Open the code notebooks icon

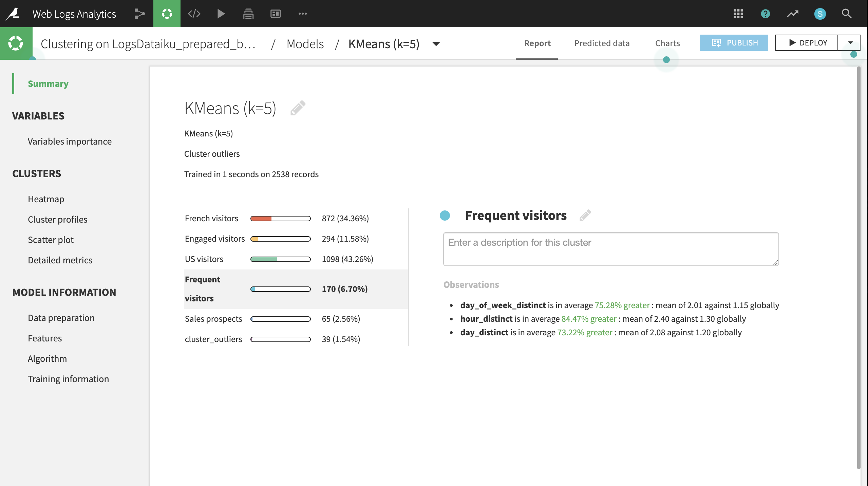(194, 14)
